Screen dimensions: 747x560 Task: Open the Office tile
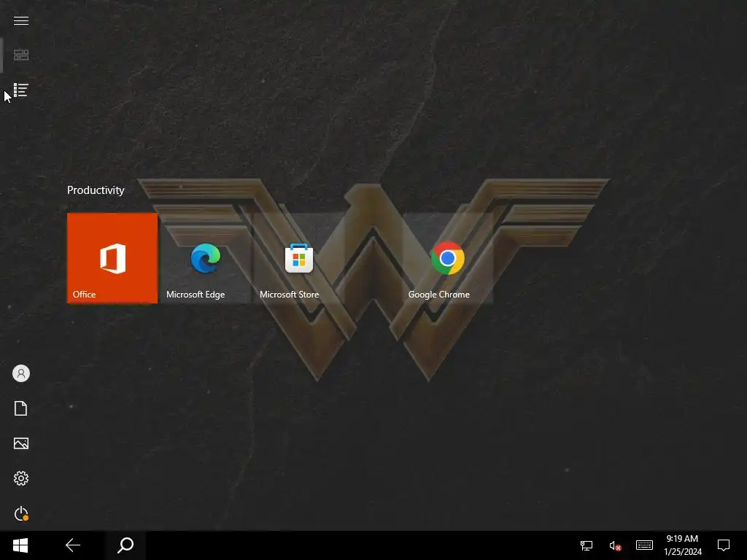[112, 258]
